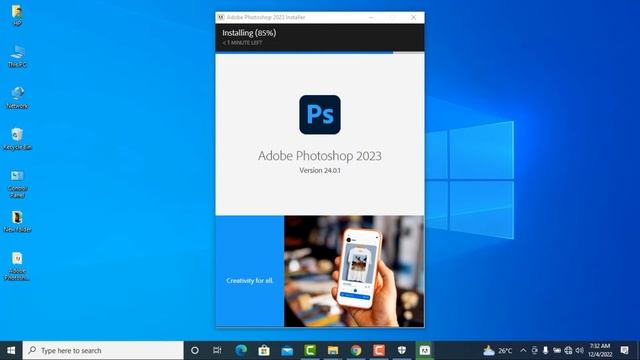Image resolution: width=640 pixels, height=360 pixels.
Task: Open the weather widget showing 26°C
Action: 498,350
